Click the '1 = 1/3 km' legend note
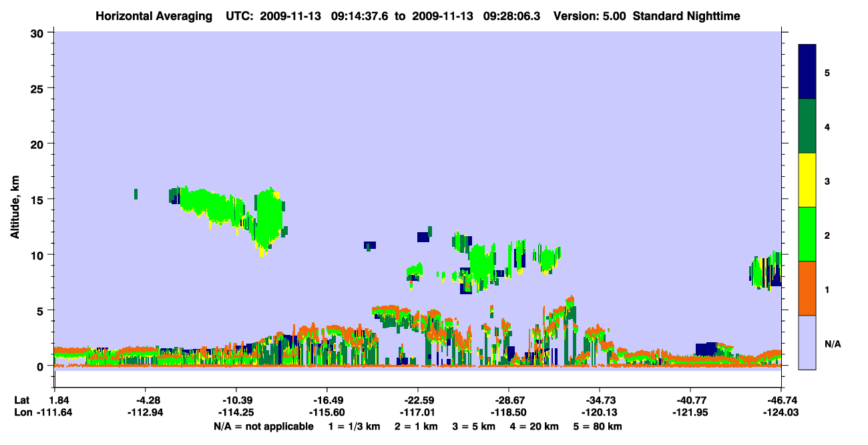 pyautogui.click(x=354, y=426)
